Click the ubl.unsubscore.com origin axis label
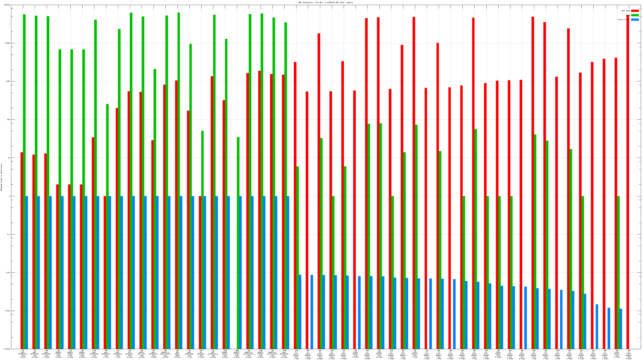 point(213,354)
